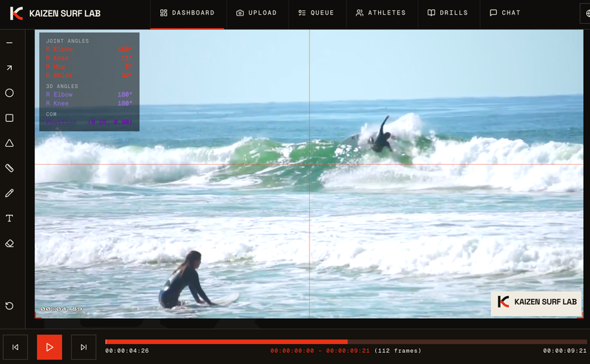This screenshot has height=364, width=590.
Task: Open the Athletes tab
Action: tap(381, 13)
